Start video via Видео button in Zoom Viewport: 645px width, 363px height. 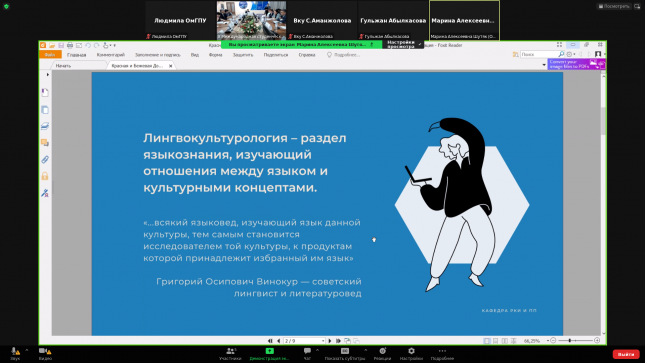(x=45, y=354)
